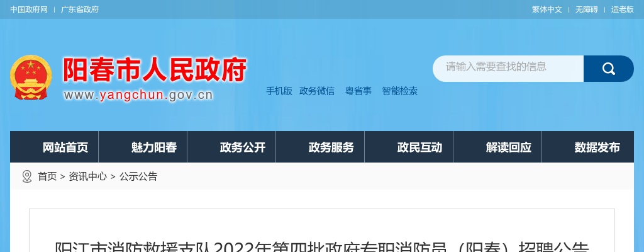The width and height of the screenshot is (644, 252).
Task: Click the location pin breadcrumb icon
Action: [26, 176]
